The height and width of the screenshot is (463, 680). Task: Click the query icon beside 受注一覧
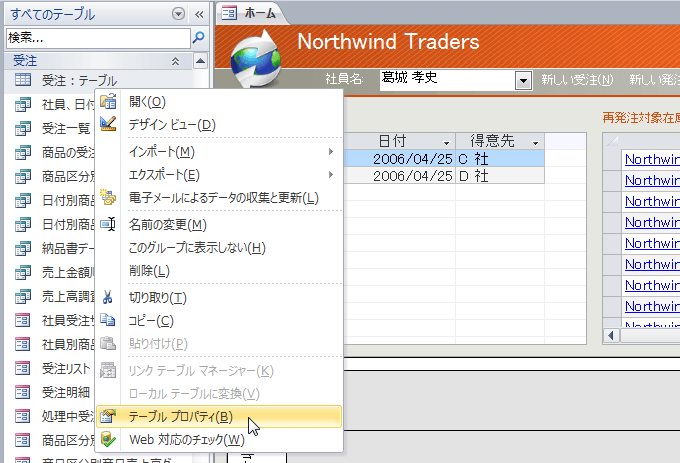pyautogui.click(x=23, y=128)
